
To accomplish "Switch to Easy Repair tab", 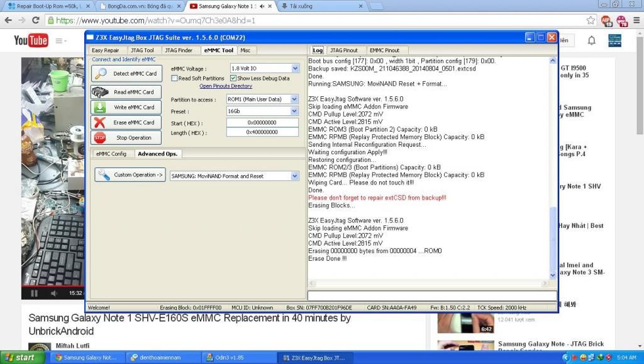I will (106, 50).
